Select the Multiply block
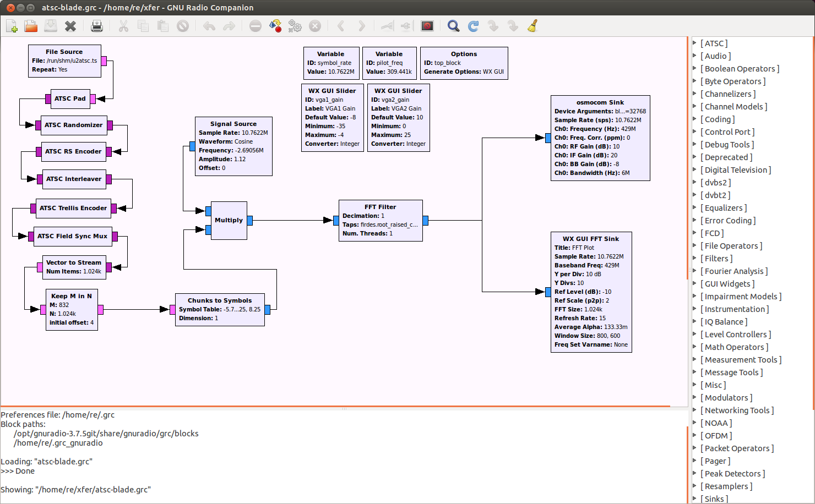815x504 pixels. 229,221
